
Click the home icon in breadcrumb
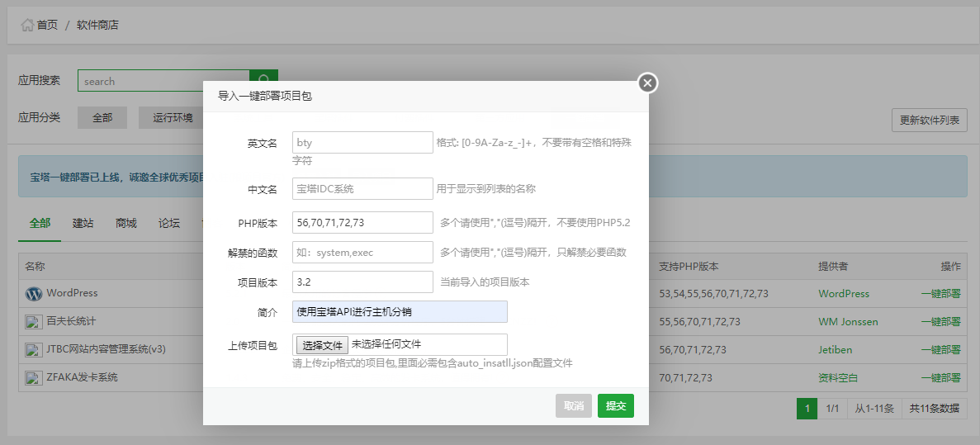click(x=27, y=25)
